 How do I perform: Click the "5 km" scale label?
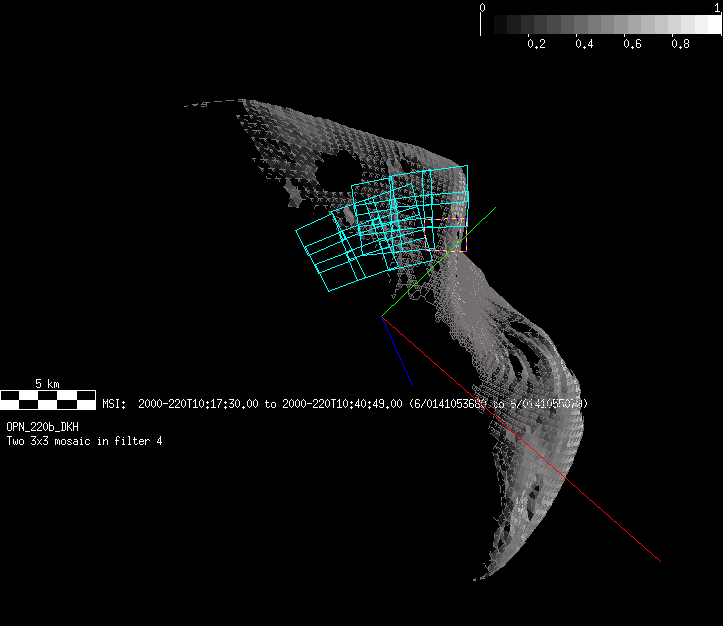click(47, 384)
